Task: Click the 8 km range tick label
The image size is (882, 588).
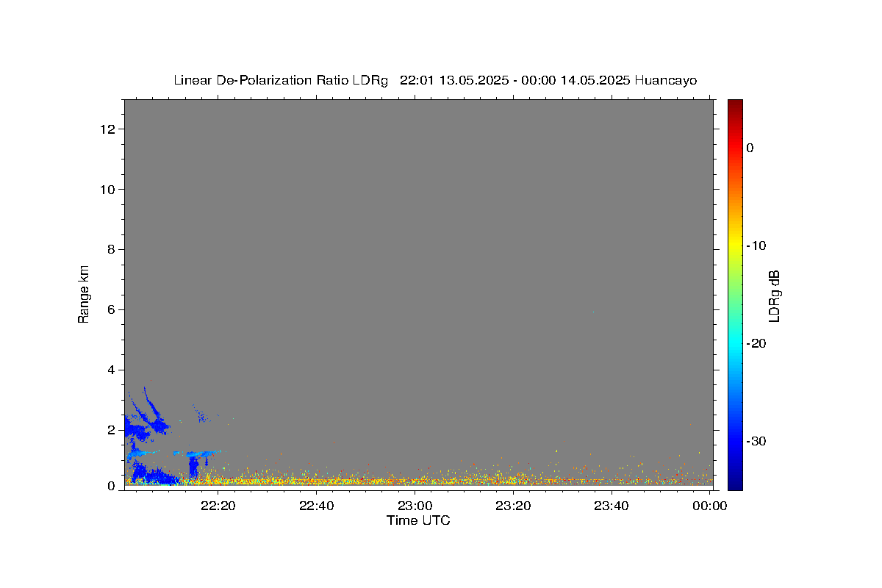Action: [112, 250]
